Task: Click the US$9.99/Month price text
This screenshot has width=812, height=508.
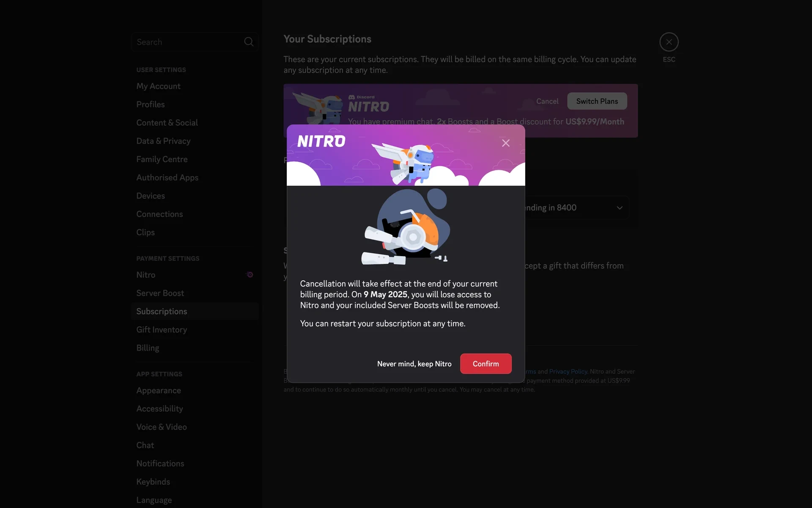Action: point(595,121)
